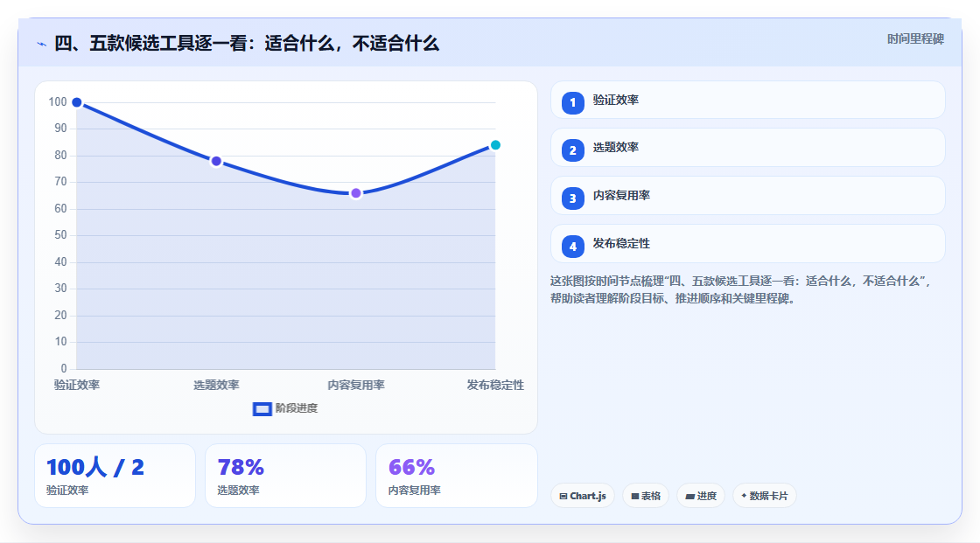The height and width of the screenshot is (543, 980).
Task: Click the number 2 badge for 选题效率
Action: point(572,150)
